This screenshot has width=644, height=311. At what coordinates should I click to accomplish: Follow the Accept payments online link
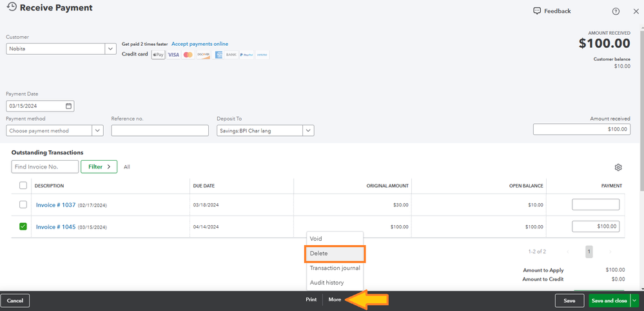pyautogui.click(x=200, y=44)
